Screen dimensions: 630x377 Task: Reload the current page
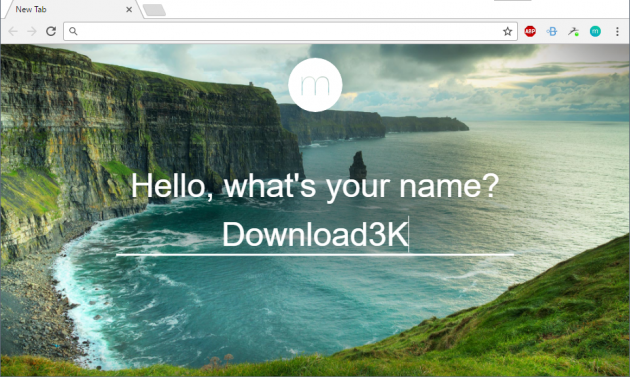coord(51,31)
